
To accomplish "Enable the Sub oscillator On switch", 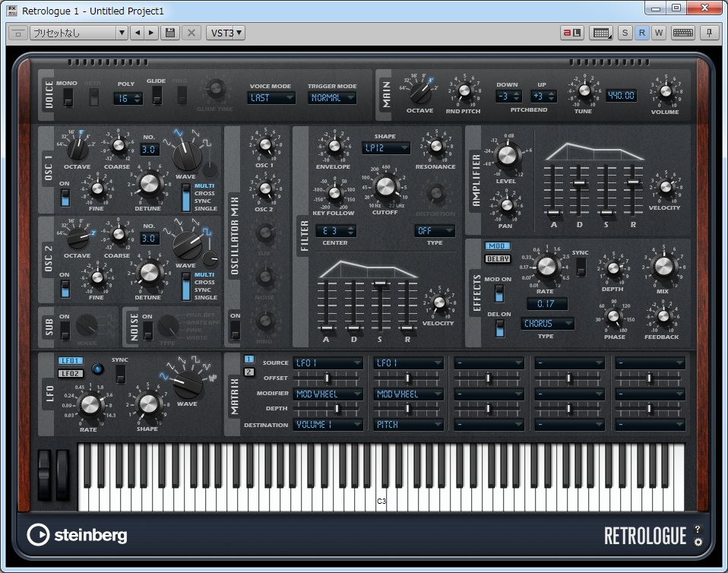I will click(x=65, y=330).
